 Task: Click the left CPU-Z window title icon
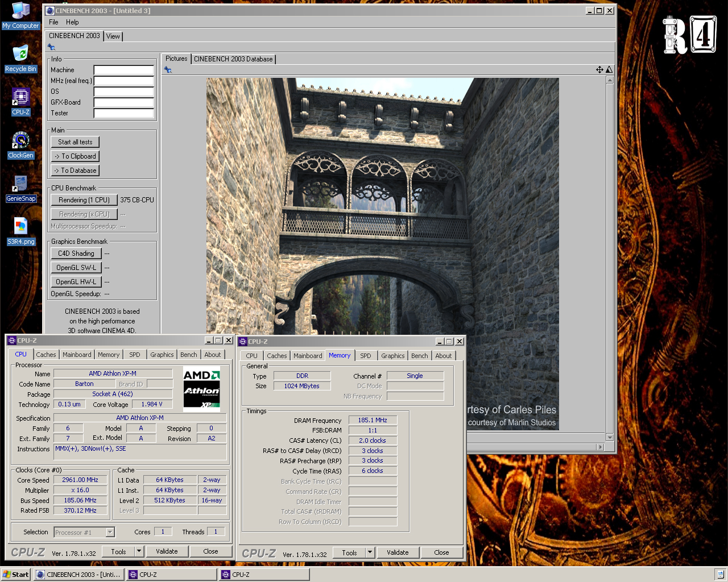point(12,340)
